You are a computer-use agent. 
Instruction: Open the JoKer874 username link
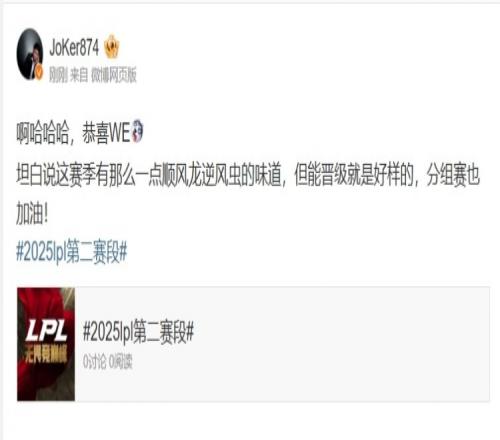pyautogui.click(x=74, y=47)
